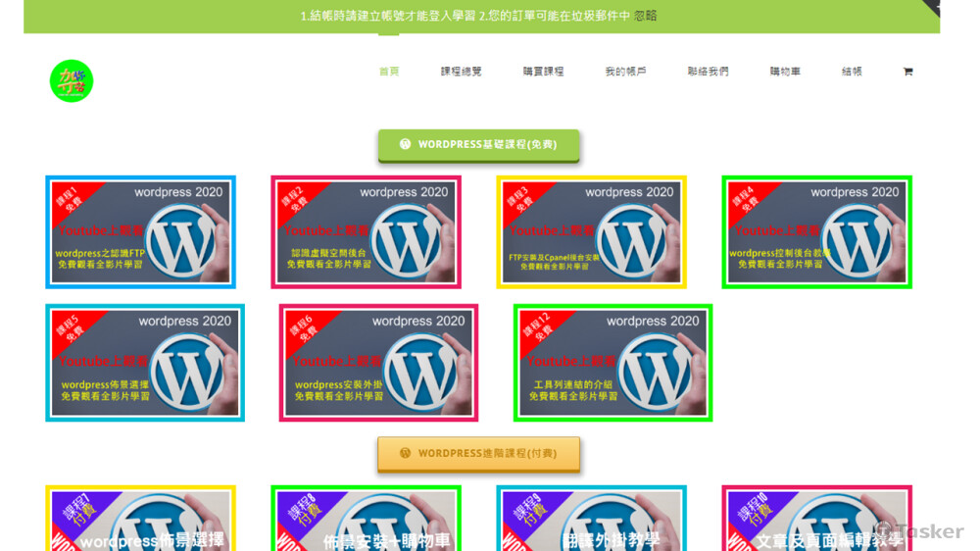
Task: Open 課程3 FTP安裝及Cpanel後台安裝 thumbnail
Action: pyautogui.click(x=591, y=232)
